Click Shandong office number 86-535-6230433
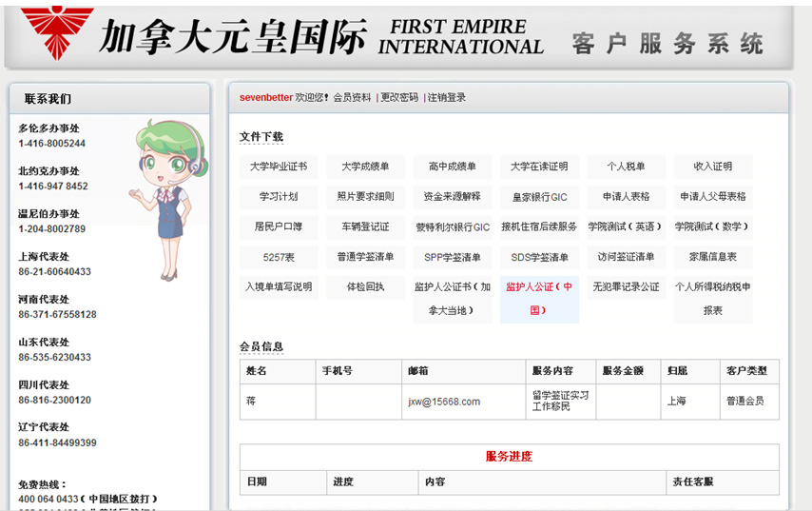812x511 pixels. tap(54, 358)
